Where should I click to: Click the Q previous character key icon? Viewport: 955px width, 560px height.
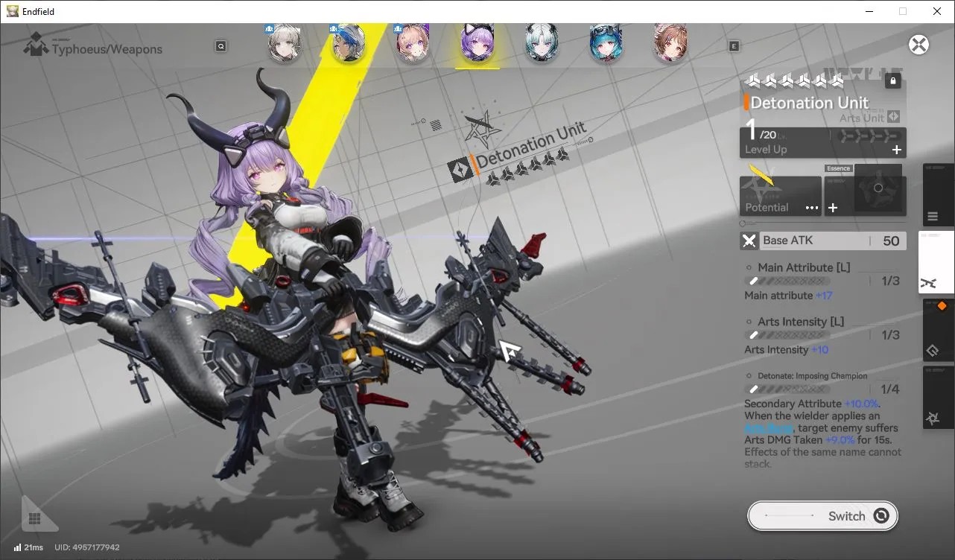click(221, 46)
